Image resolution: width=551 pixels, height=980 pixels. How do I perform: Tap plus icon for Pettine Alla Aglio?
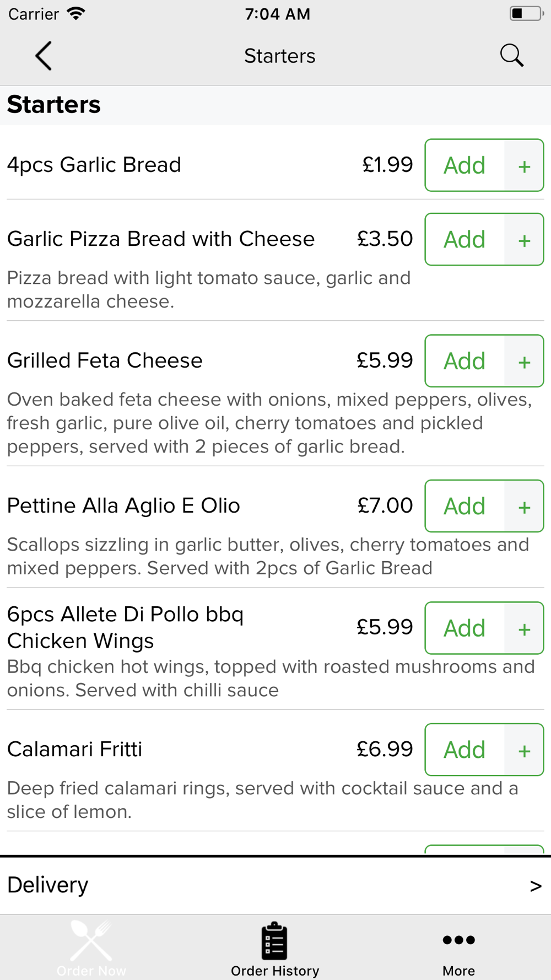pos(524,506)
